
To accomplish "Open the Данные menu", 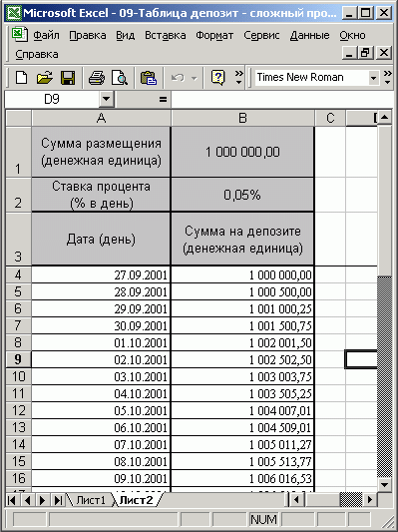I will click(x=309, y=35).
